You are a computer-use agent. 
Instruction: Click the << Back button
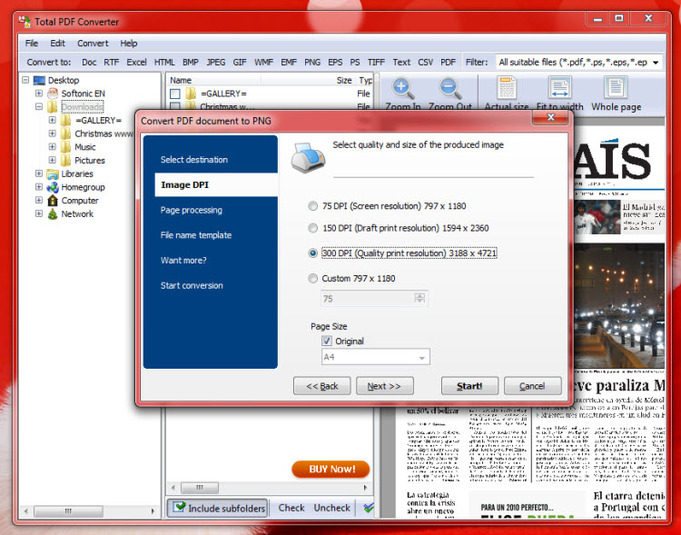pos(322,386)
